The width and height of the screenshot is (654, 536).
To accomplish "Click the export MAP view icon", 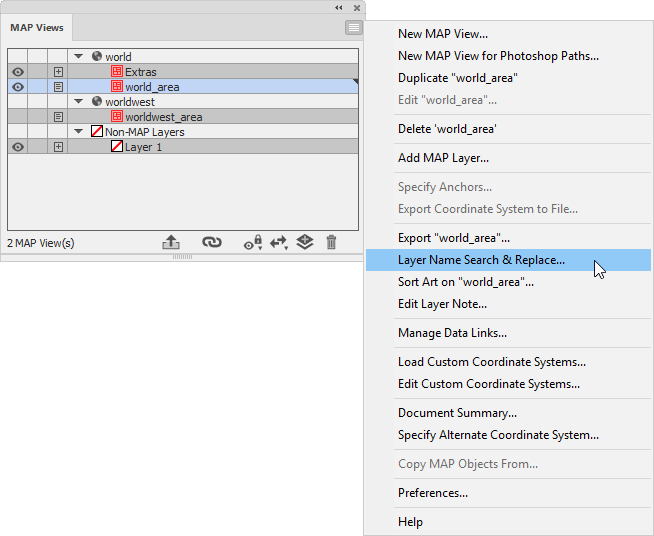I will click(171, 242).
